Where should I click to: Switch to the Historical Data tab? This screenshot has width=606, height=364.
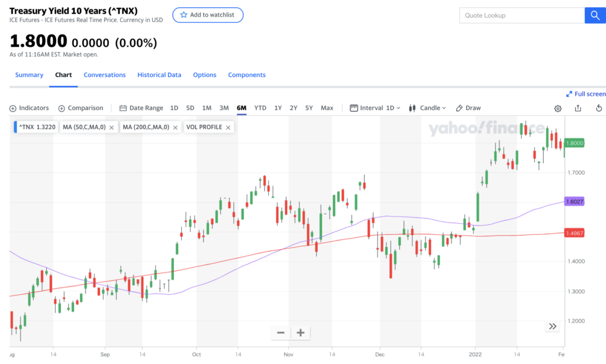point(159,75)
